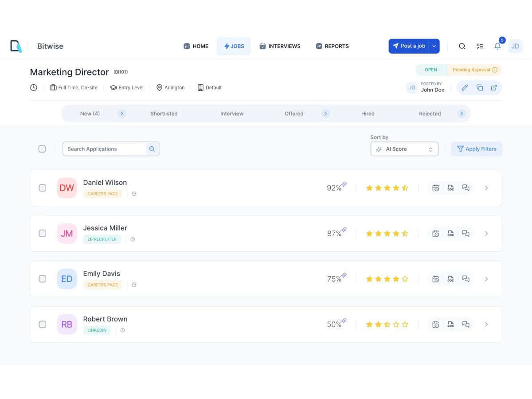This screenshot has height=399, width=532.
Task: Duplicate the job with the copy icon
Action: pos(480,88)
